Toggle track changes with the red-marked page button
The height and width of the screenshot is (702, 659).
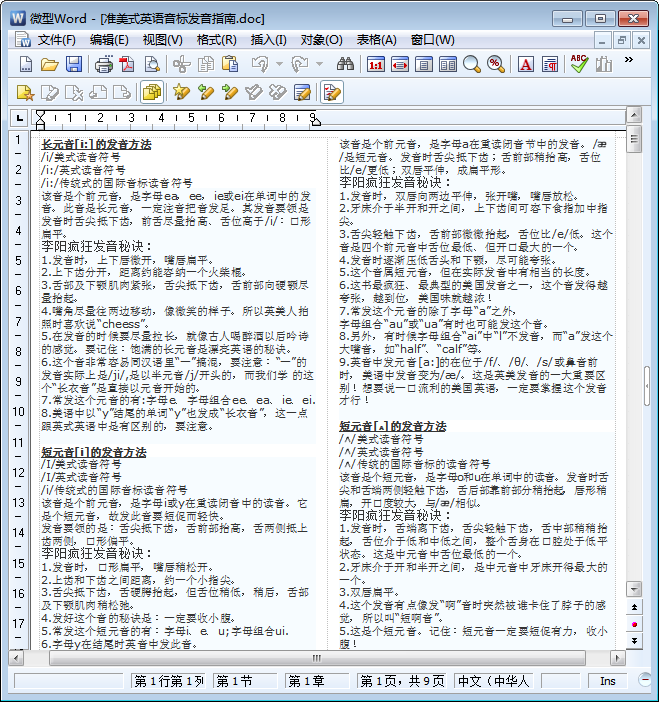(x=332, y=93)
